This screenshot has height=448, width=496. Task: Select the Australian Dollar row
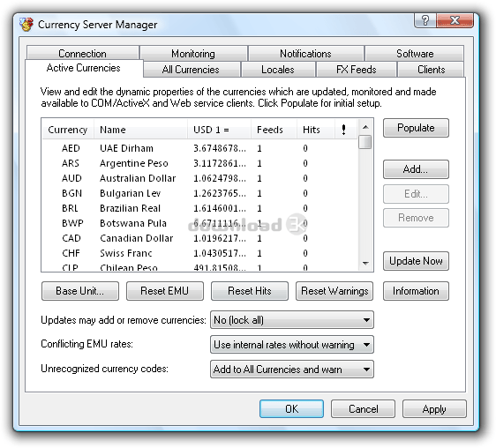[200, 178]
